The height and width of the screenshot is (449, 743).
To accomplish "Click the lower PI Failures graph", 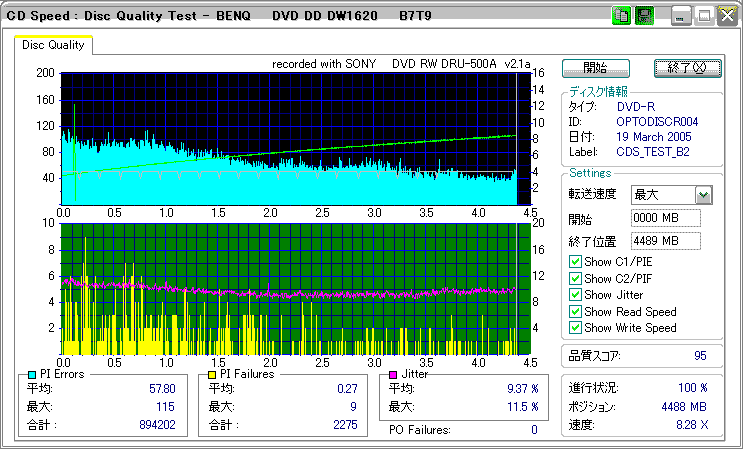I will click(x=290, y=288).
